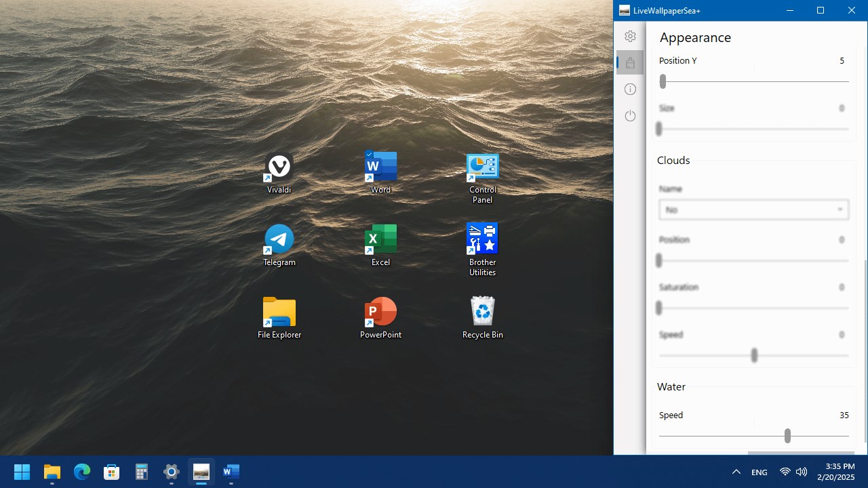Select the Excel desktop icon
Viewport: 868px width, 488px height.
coord(381,245)
